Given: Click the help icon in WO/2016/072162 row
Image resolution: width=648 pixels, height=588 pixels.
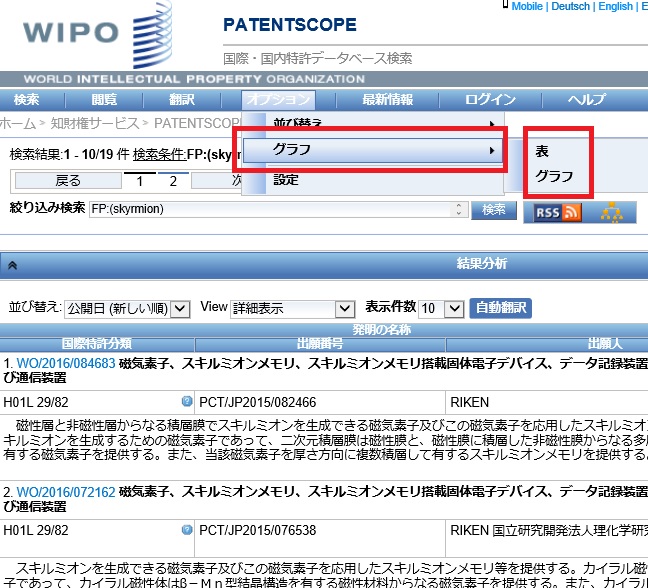Looking at the screenshot, I should click(187, 529).
